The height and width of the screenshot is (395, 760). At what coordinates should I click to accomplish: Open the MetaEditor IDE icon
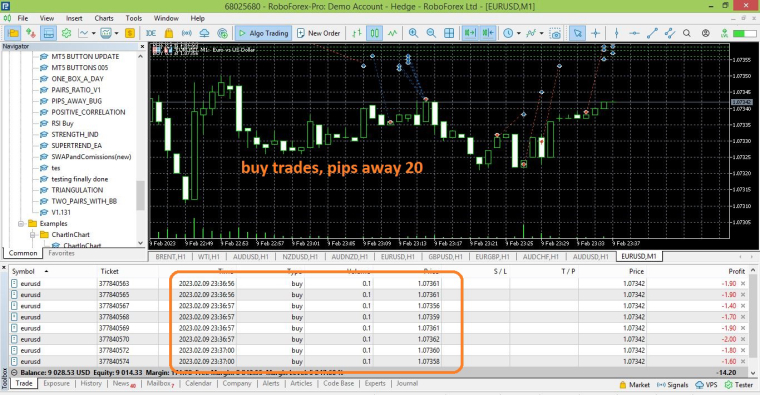click(151, 33)
